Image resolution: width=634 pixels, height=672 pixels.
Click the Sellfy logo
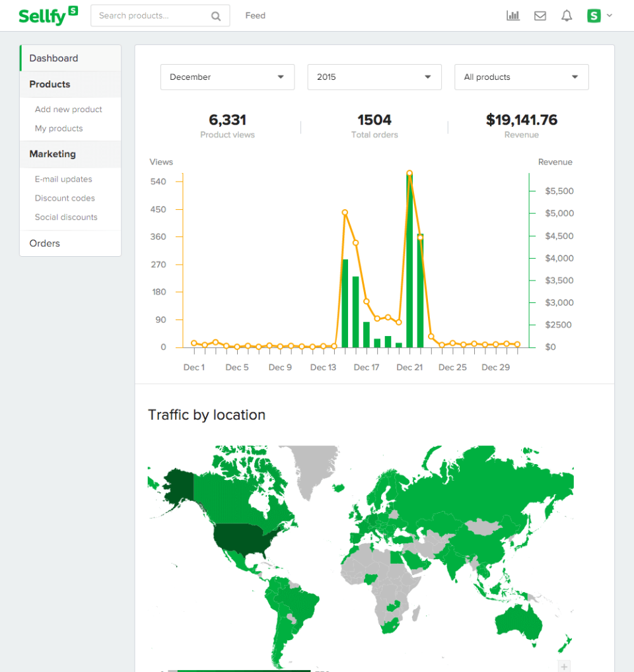click(x=48, y=15)
